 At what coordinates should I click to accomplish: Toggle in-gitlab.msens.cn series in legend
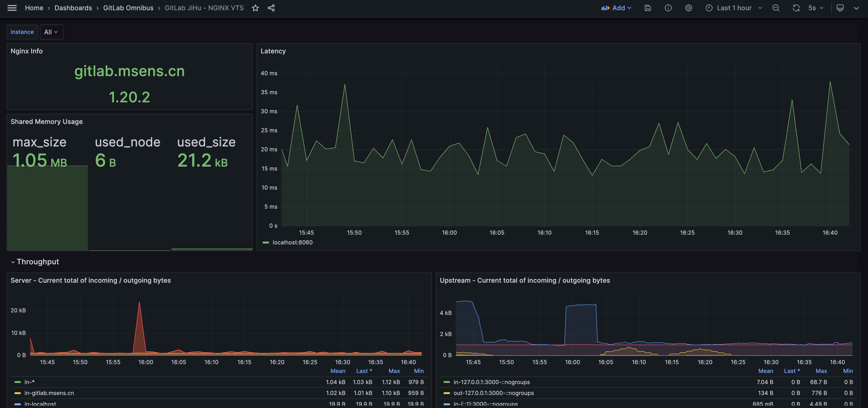49,393
